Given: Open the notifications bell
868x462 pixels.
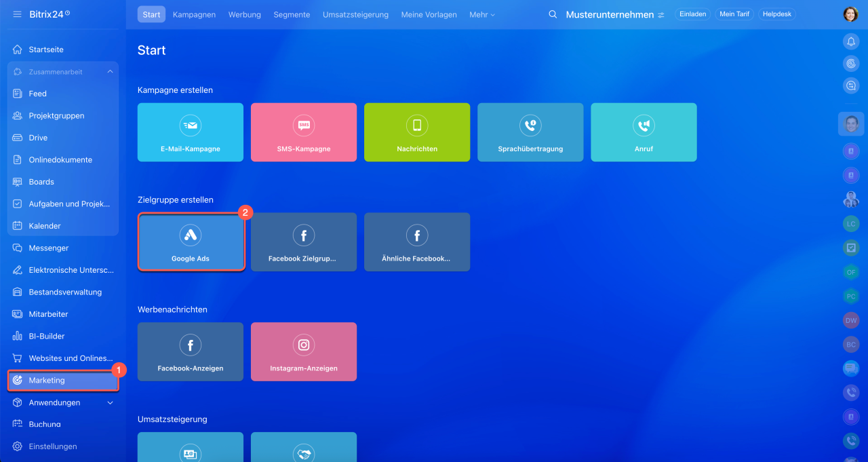Looking at the screenshot, I should click(x=851, y=41).
